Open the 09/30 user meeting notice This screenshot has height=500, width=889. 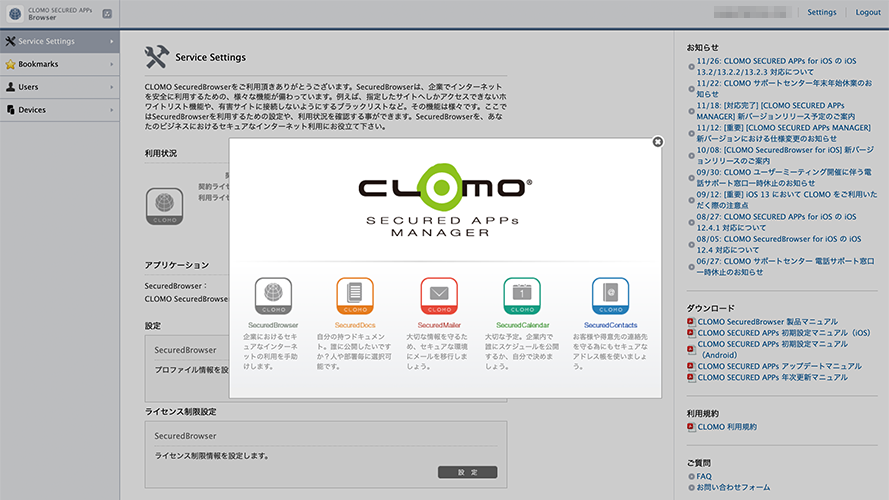pyautogui.click(x=784, y=177)
